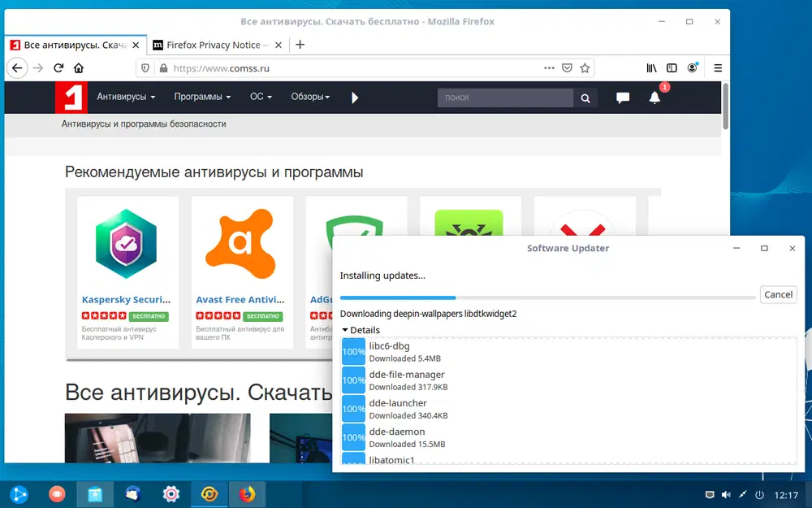The width and height of the screenshot is (812, 508).
Task: Open system settings gear in taskbar
Action: pos(171,494)
